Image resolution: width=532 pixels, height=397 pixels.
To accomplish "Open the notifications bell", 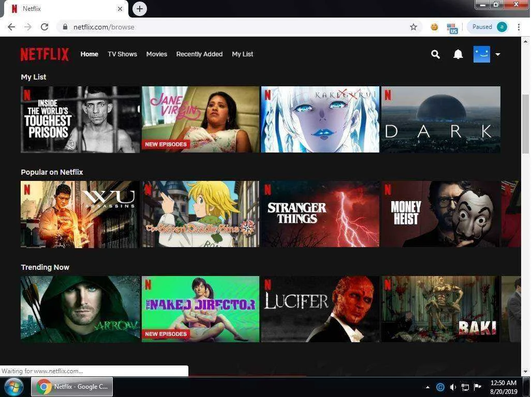I will [x=458, y=54].
